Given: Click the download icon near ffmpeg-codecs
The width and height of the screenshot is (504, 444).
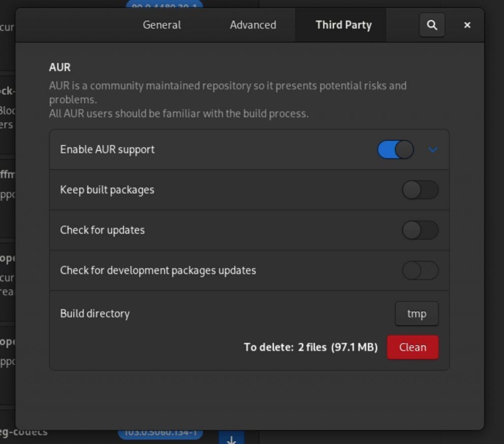Looking at the screenshot, I should pyautogui.click(x=231, y=439).
